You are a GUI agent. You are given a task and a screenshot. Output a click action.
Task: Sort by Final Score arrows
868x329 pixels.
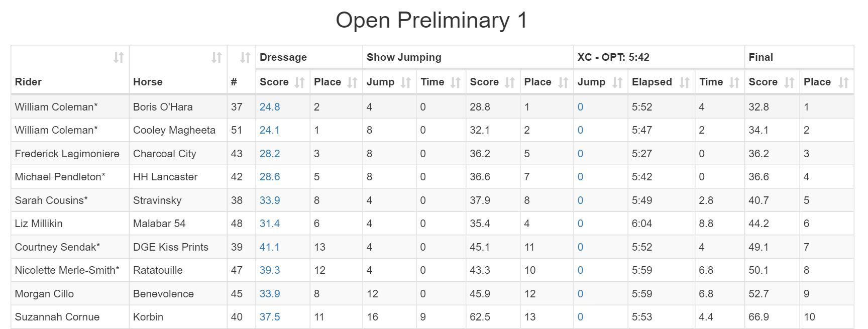coord(789,82)
